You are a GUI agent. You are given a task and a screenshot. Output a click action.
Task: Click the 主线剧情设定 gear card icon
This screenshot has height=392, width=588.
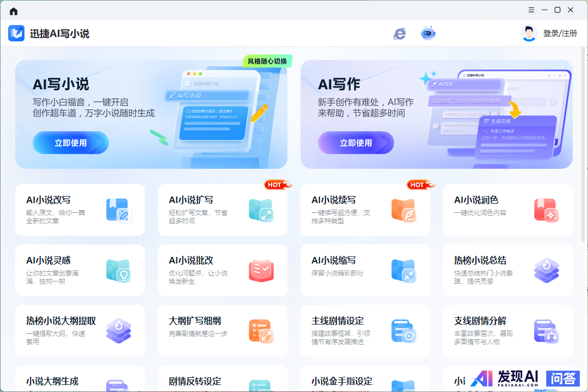pyautogui.click(x=404, y=331)
